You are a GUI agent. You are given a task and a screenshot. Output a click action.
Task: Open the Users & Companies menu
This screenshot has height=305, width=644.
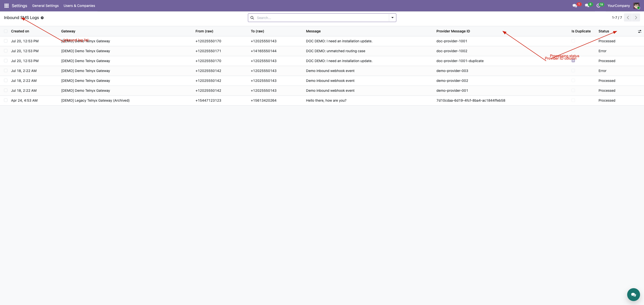pos(79,6)
